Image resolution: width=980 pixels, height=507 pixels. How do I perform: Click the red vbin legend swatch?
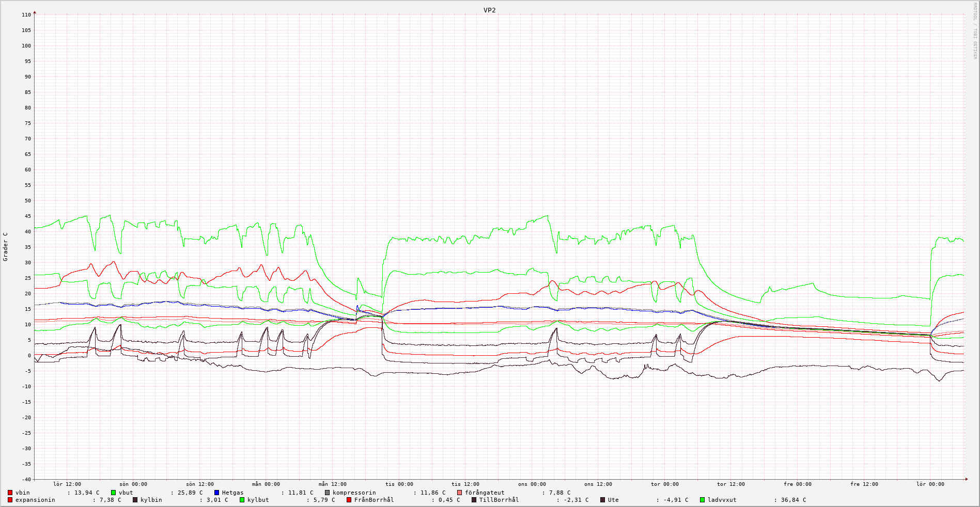(x=10, y=493)
